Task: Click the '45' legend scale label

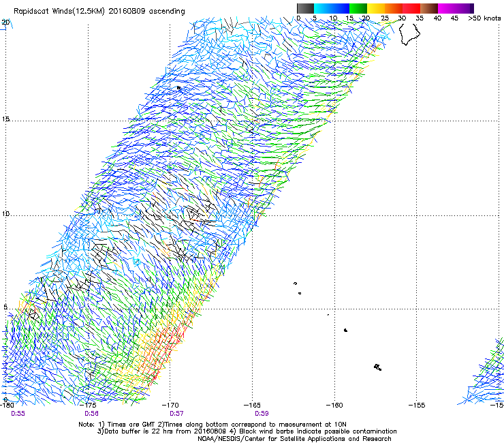Action: pos(454,18)
